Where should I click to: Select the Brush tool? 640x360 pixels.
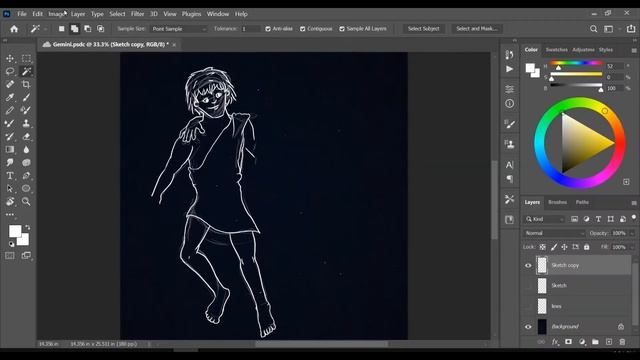tap(26, 97)
